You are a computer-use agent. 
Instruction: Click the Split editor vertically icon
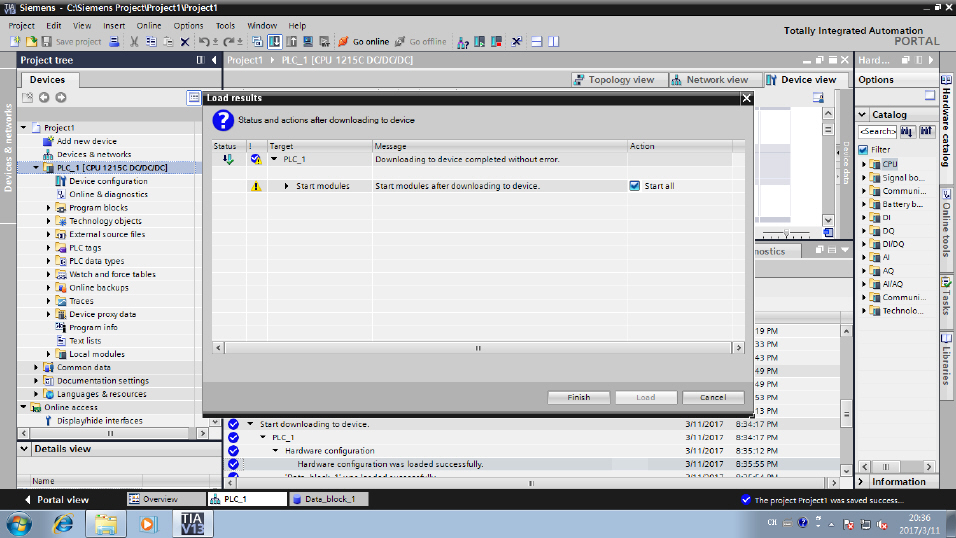[x=554, y=41]
